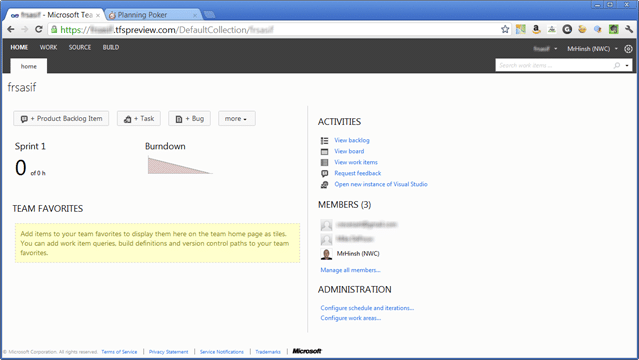Bookmark this page with the star icon

tap(505, 29)
